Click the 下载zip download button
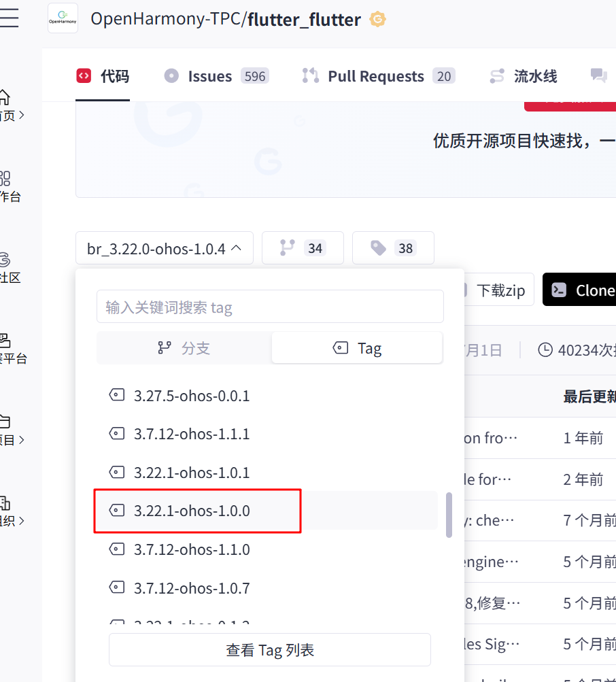Image resolution: width=616 pixels, height=682 pixels. (x=499, y=290)
